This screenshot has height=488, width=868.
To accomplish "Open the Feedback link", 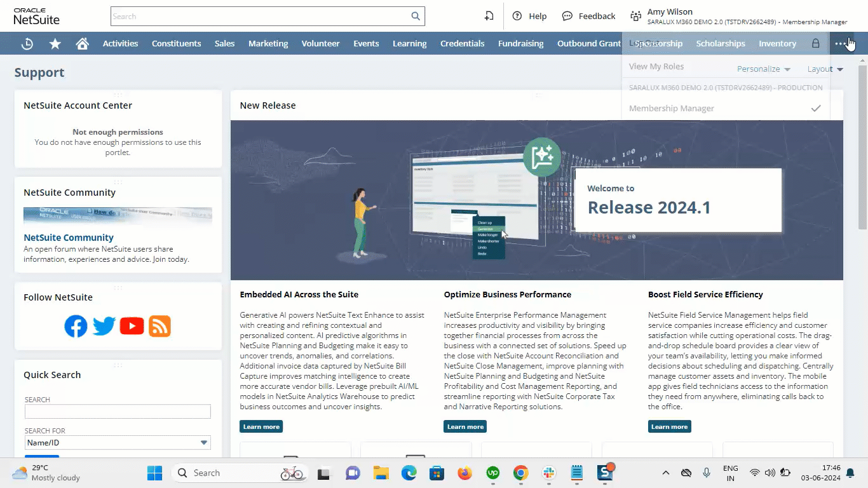I will [x=588, y=17].
